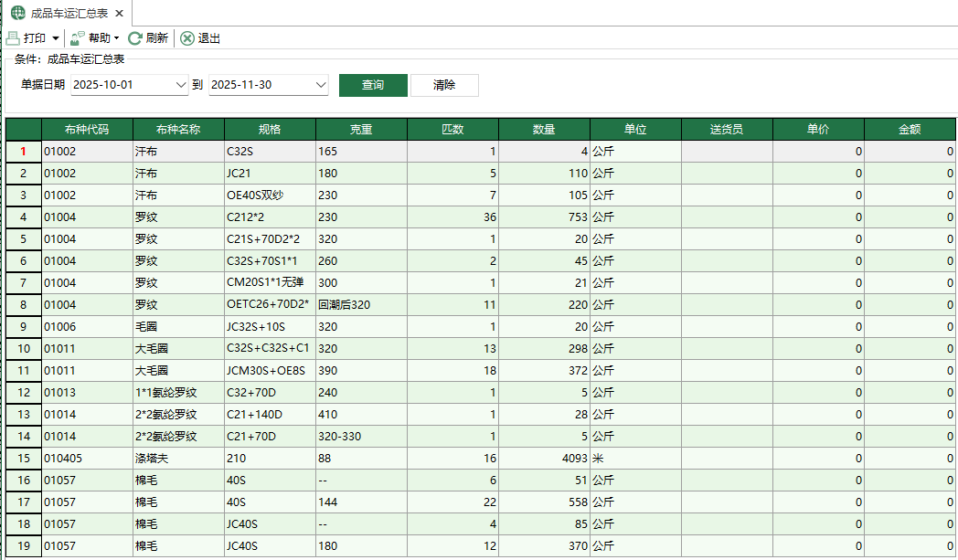The height and width of the screenshot is (560, 958).
Task: Sort by the 布种代码 column header
Action: coord(87,130)
